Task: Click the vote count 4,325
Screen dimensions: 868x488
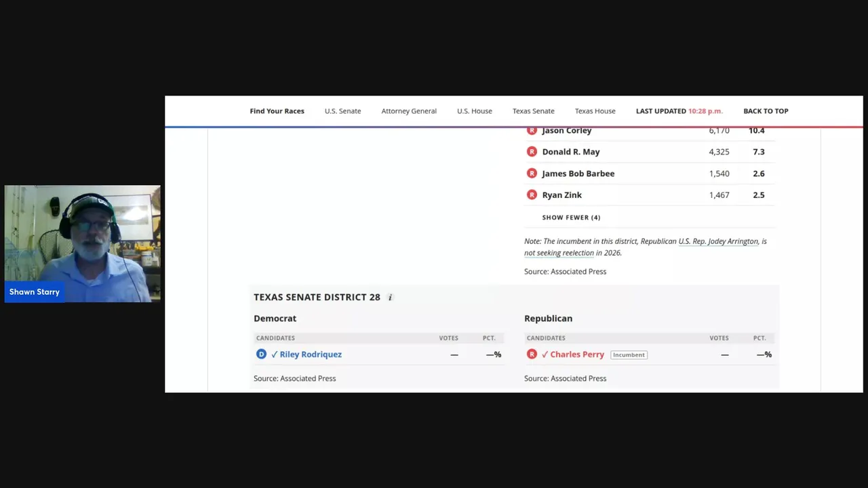Action: [719, 152]
